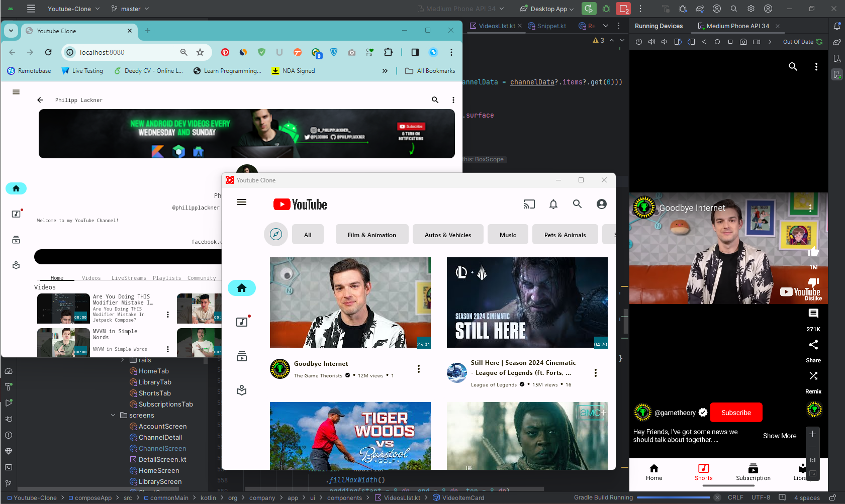Open ChannelScreen file in project tree
This screenshot has height=504, width=845.
tap(158, 448)
